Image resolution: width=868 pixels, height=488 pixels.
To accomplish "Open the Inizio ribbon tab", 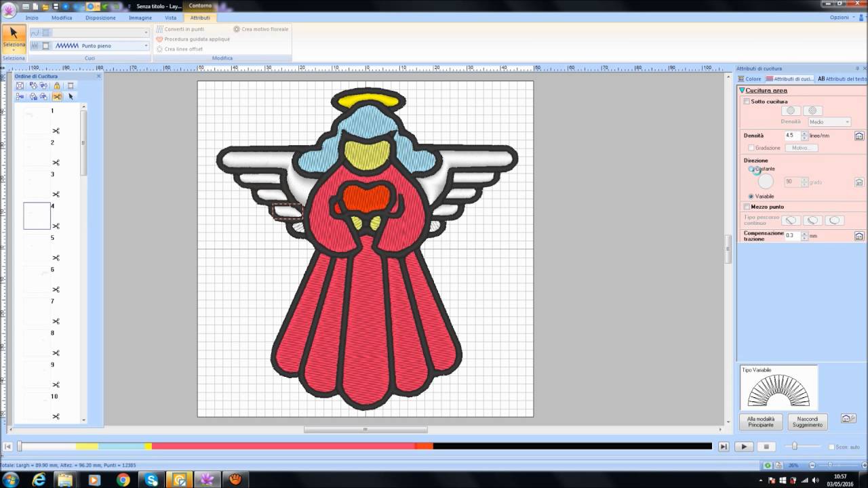I will 32,18.
